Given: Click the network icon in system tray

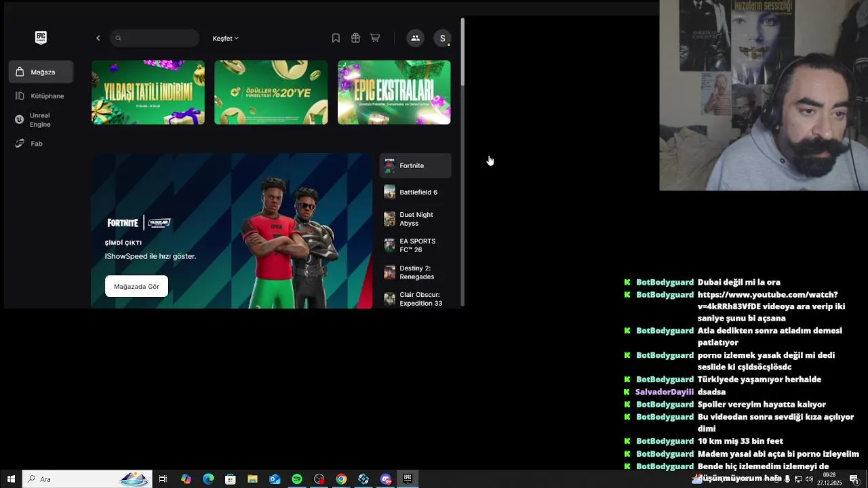Looking at the screenshot, I should click(798, 479).
